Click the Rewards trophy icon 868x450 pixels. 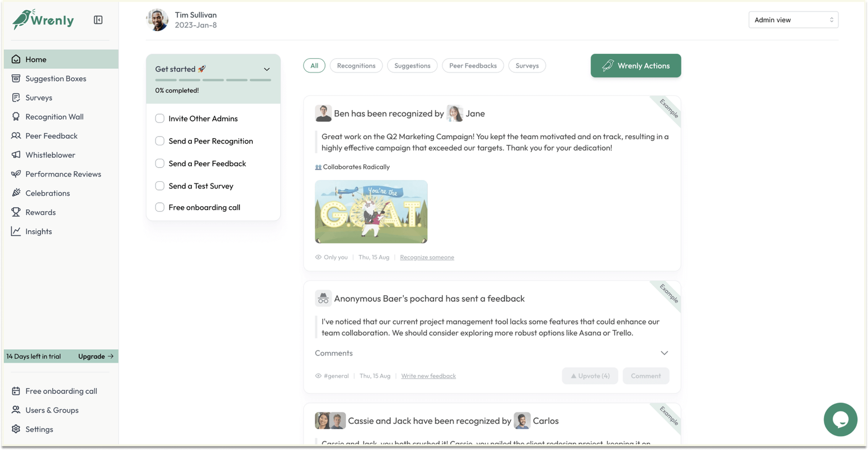16,212
